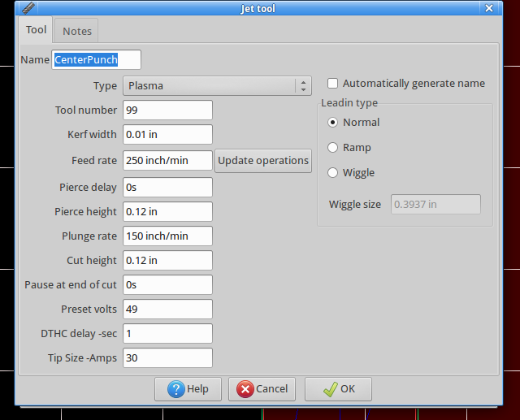Viewport: 520px width, 420px height.
Task: Click the Jet tool title bar icon
Action: 28,8
